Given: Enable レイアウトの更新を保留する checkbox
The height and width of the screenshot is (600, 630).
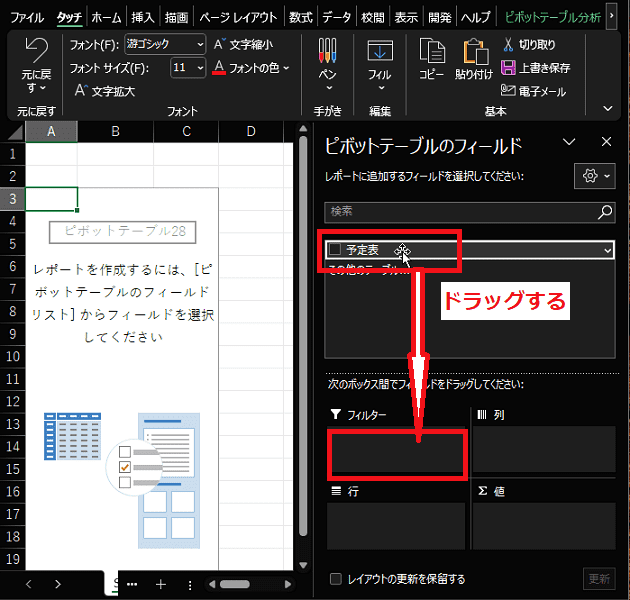Looking at the screenshot, I should tap(336, 579).
